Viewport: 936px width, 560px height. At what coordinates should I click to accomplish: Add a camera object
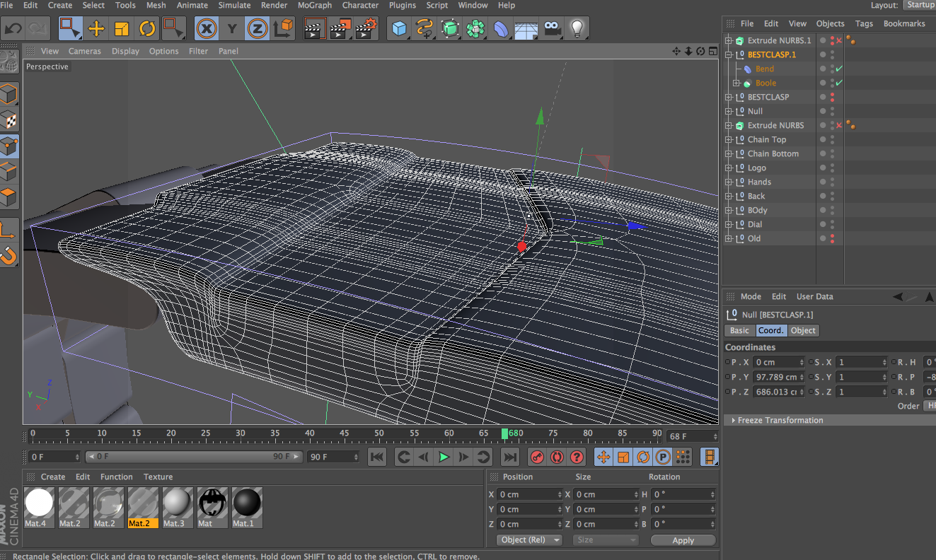553,29
